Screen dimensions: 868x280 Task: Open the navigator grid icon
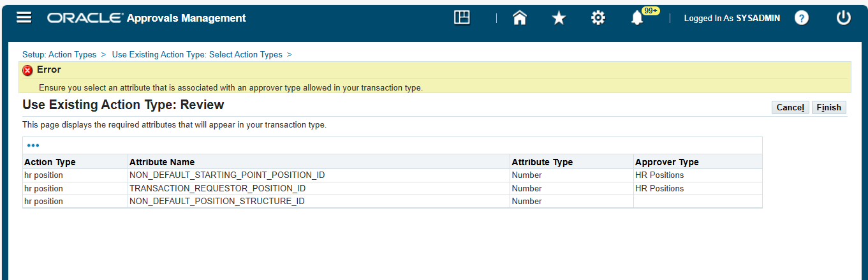(x=462, y=18)
